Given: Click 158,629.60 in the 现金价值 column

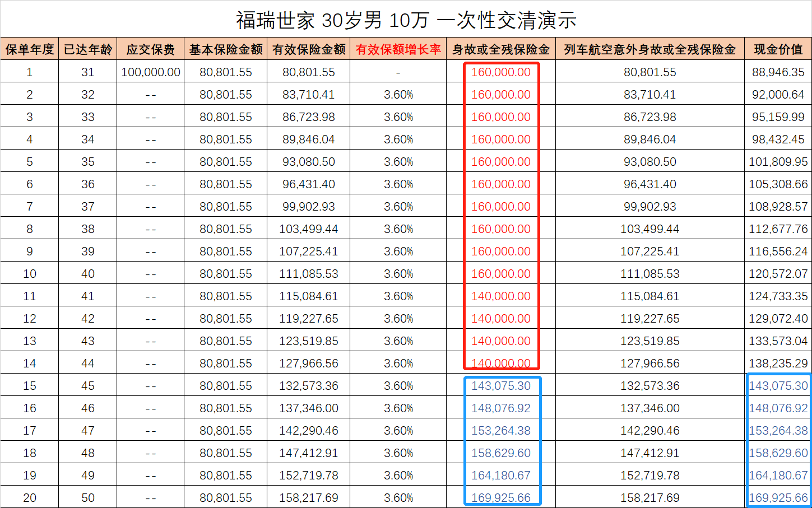Looking at the screenshot, I should point(778,453).
